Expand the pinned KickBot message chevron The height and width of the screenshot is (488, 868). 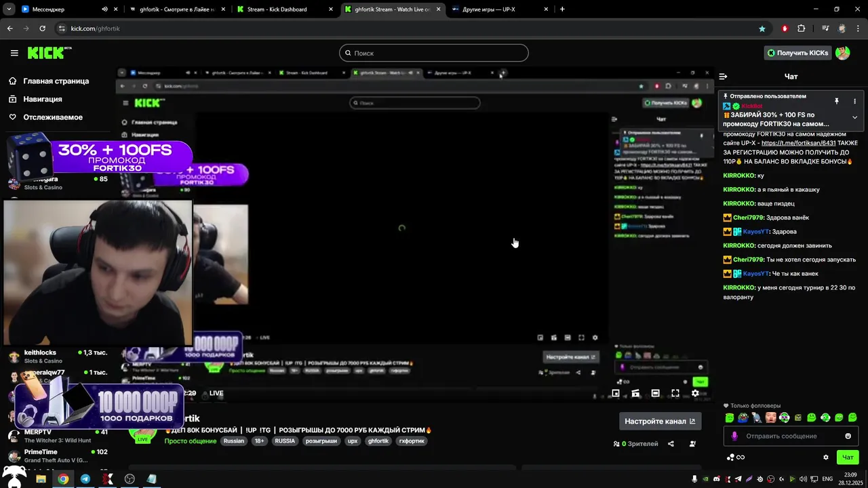click(x=854, y=117)
